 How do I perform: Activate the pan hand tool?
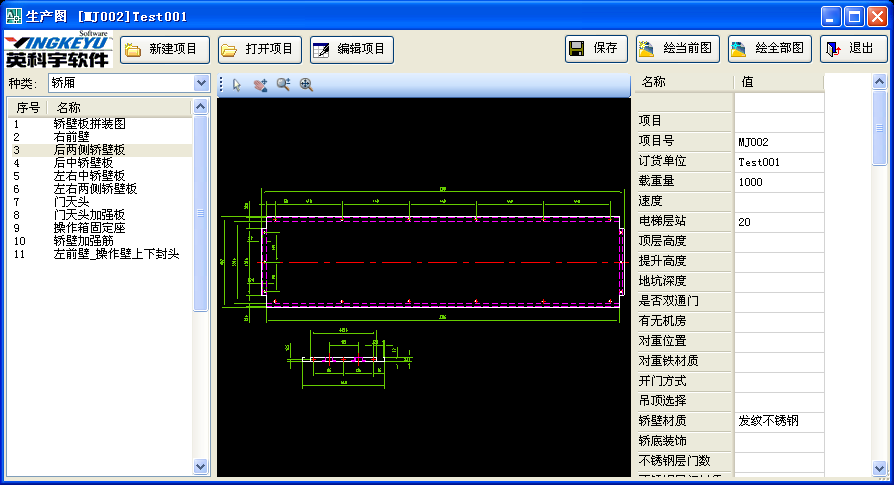[x=260, y=85]
